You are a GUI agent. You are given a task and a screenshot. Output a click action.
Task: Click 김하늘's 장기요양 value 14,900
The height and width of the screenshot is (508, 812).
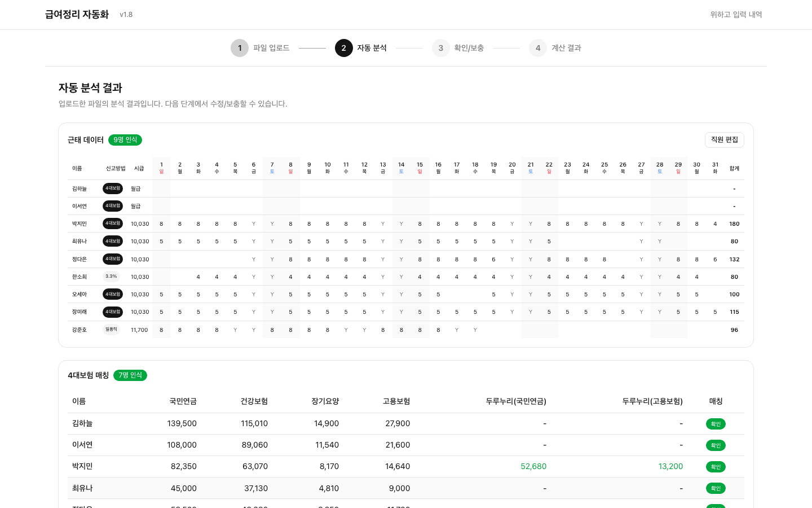click(326, 423)
